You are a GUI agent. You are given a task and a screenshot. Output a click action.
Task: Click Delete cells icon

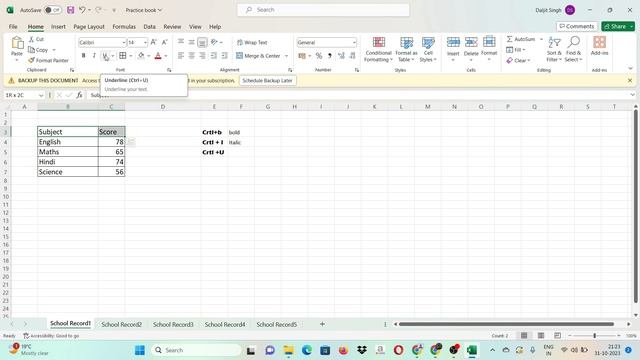(471, 42)
